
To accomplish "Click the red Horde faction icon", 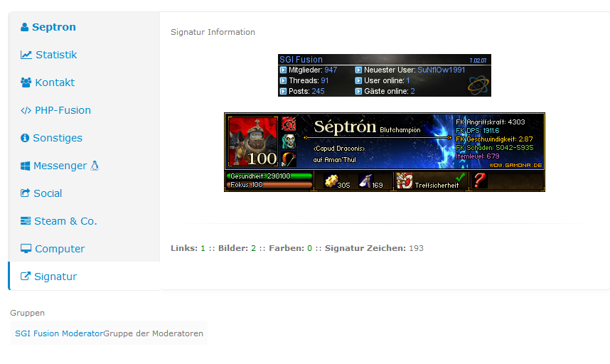I will [x=289, y=124].
